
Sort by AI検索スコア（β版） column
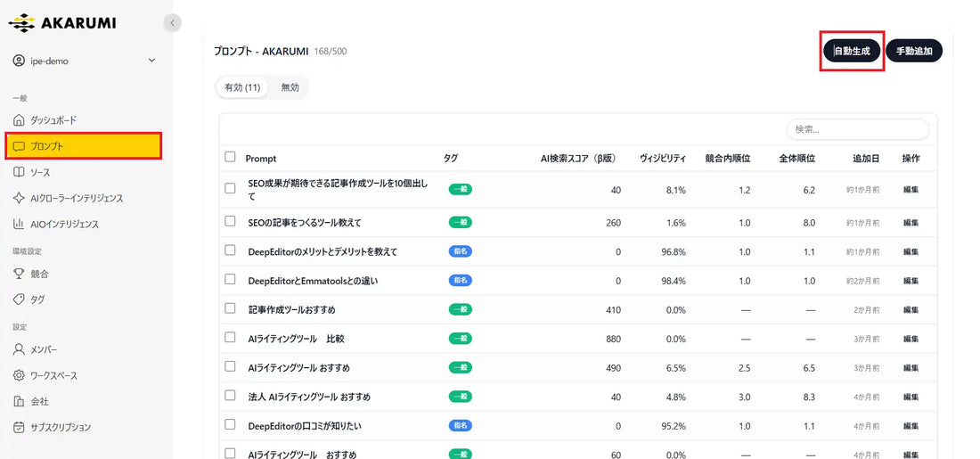[x=578, y=159]
